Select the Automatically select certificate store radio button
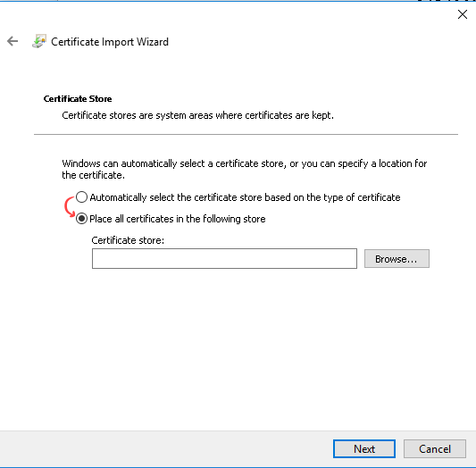 [x=81, y=197]
